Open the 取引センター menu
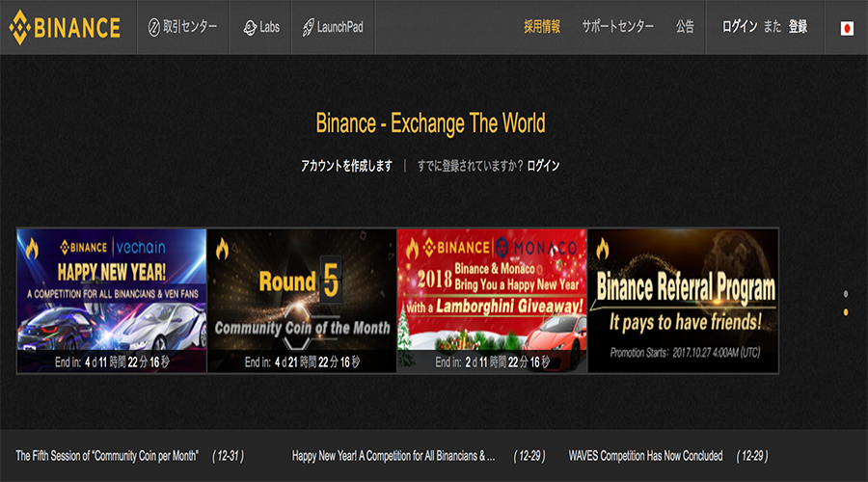 tap(182, 27)
